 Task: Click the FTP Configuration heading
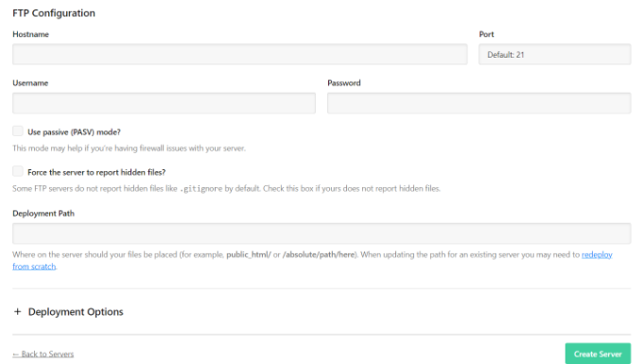point(54,13)
